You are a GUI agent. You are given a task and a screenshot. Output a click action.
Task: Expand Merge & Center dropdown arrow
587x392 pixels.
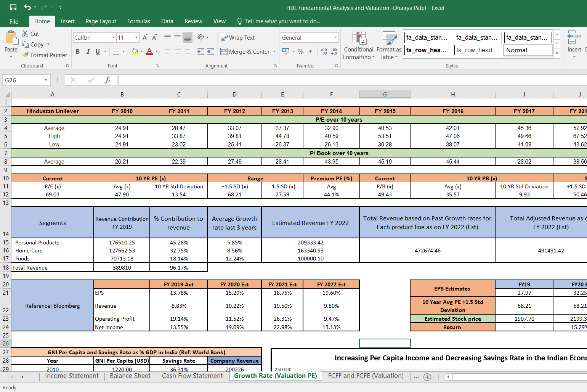click(x=274, y=51)
